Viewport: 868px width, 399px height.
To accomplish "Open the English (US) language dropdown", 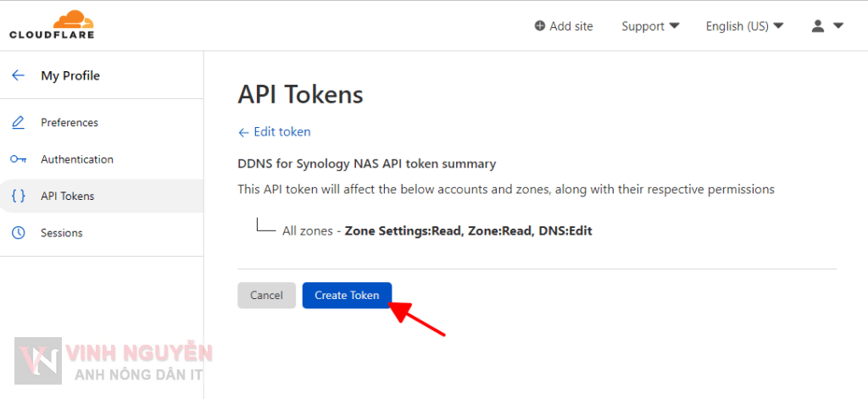I will coord(744,26).
